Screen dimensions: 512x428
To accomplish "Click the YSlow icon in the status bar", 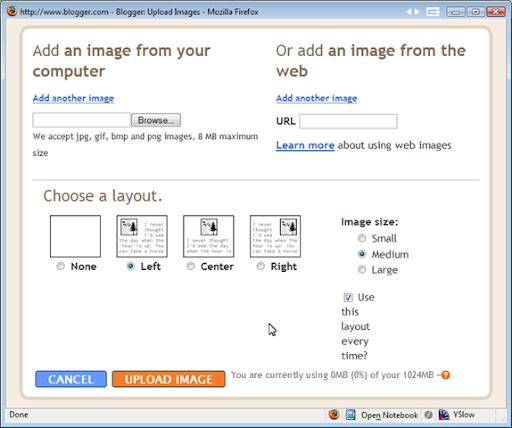I will (444, 415).
